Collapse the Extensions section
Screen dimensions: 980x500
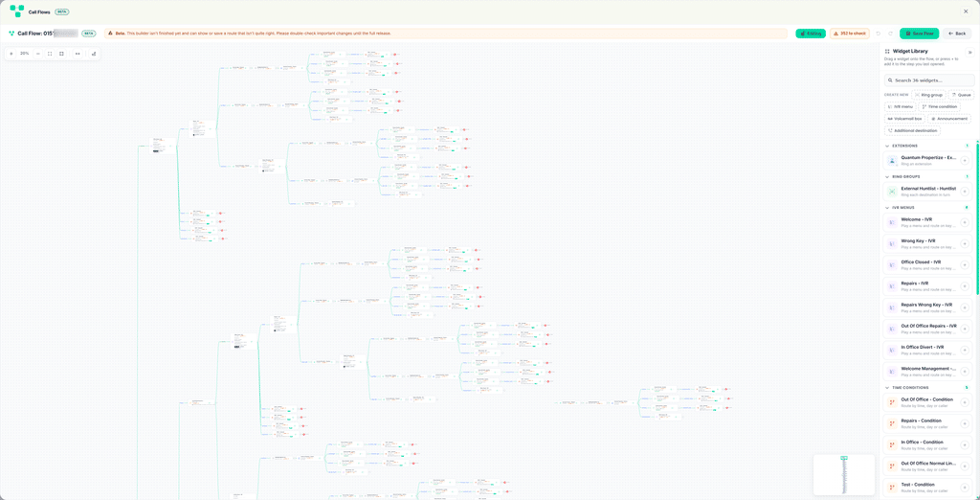887,146
